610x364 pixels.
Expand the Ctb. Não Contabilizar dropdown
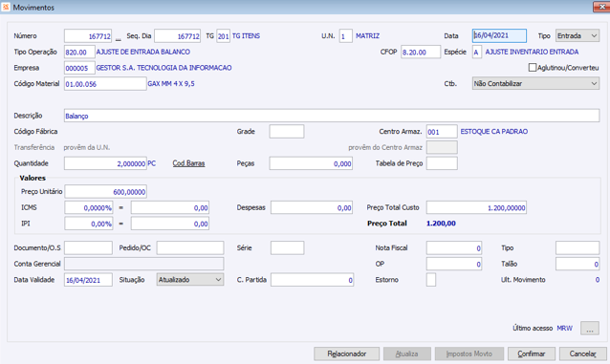535,84
